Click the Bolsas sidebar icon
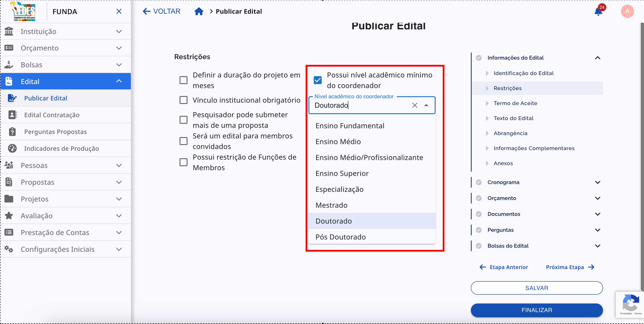The height and width of the screenshot is (324, 644). 9,64
